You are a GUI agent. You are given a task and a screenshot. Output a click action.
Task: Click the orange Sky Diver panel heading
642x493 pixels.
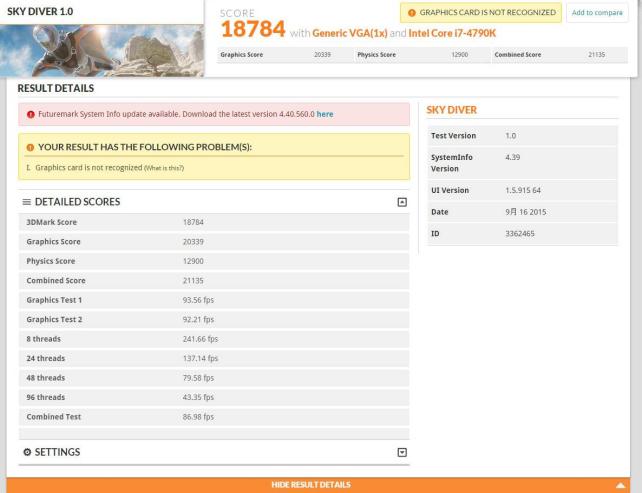click(452, 110)
